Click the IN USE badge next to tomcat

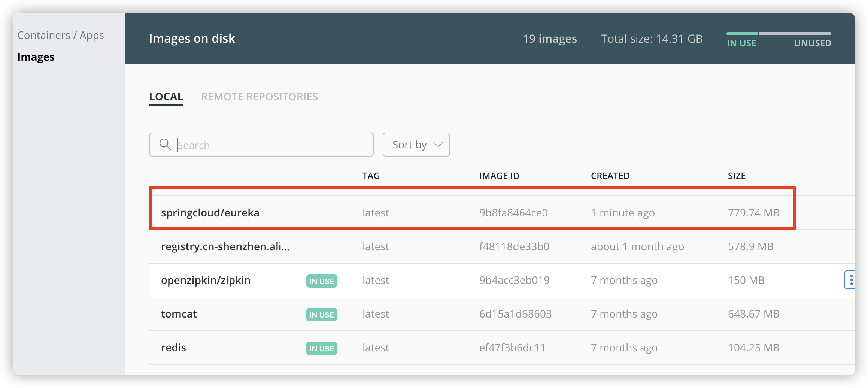click(x=321, y=315)
